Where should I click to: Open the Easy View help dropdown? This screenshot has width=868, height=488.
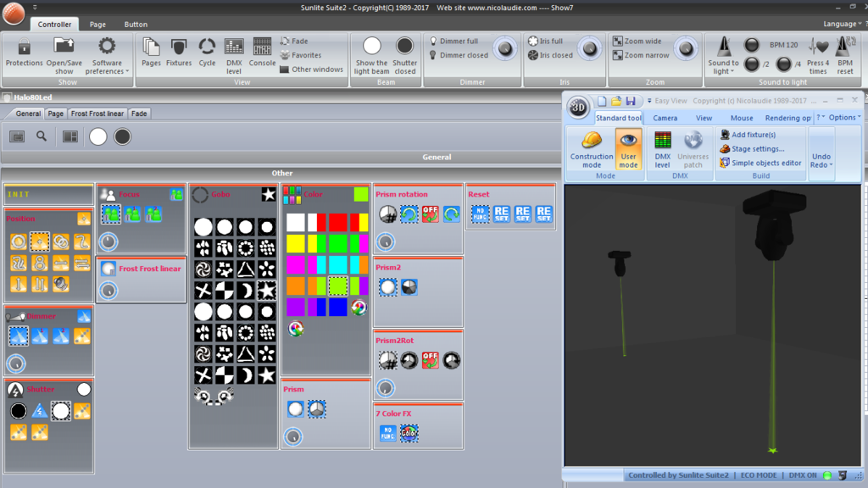point(821,117)
